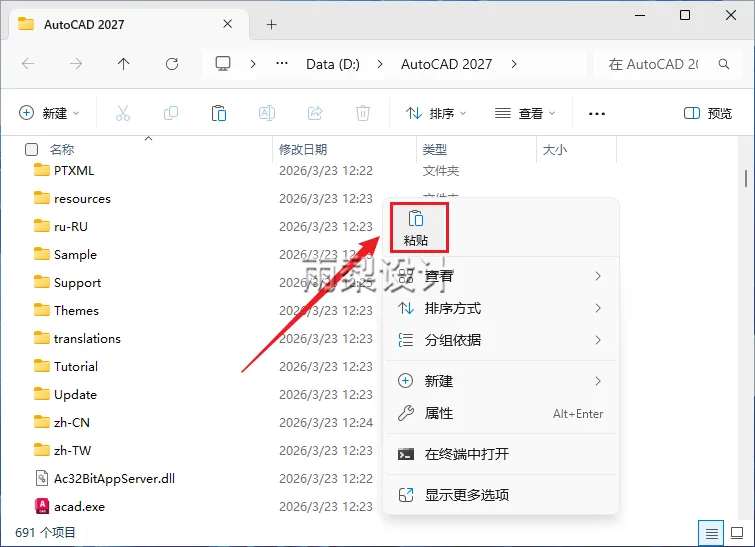The width and height of the screenshot is (755, 547).
Task: Toggle the select-all checkbox beside 名称
Action: [31, 150]
